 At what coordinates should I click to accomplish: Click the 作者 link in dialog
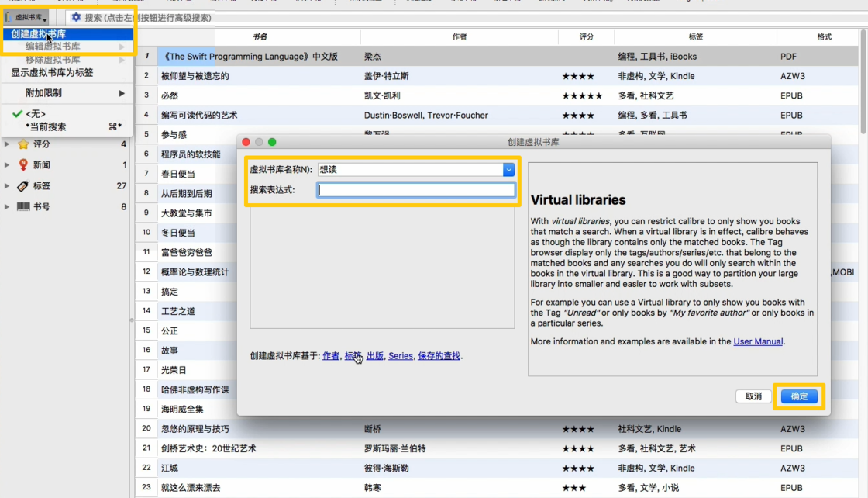331,355
